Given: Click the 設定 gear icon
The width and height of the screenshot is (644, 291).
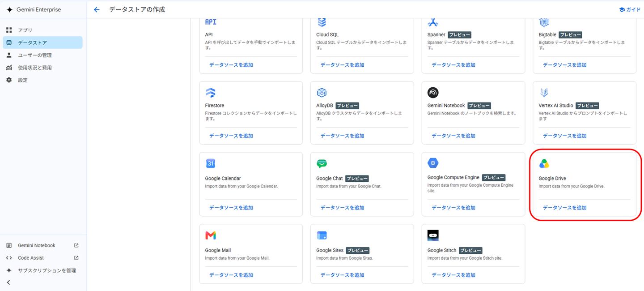Looking at the screenshot, I should [9, 80].
